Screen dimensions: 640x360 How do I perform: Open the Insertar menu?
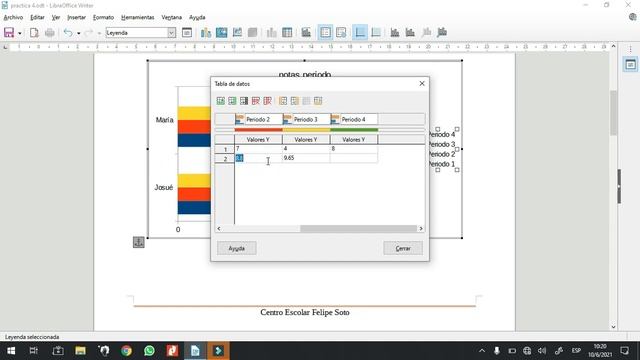pyautogui.click(x=76, y=18)
